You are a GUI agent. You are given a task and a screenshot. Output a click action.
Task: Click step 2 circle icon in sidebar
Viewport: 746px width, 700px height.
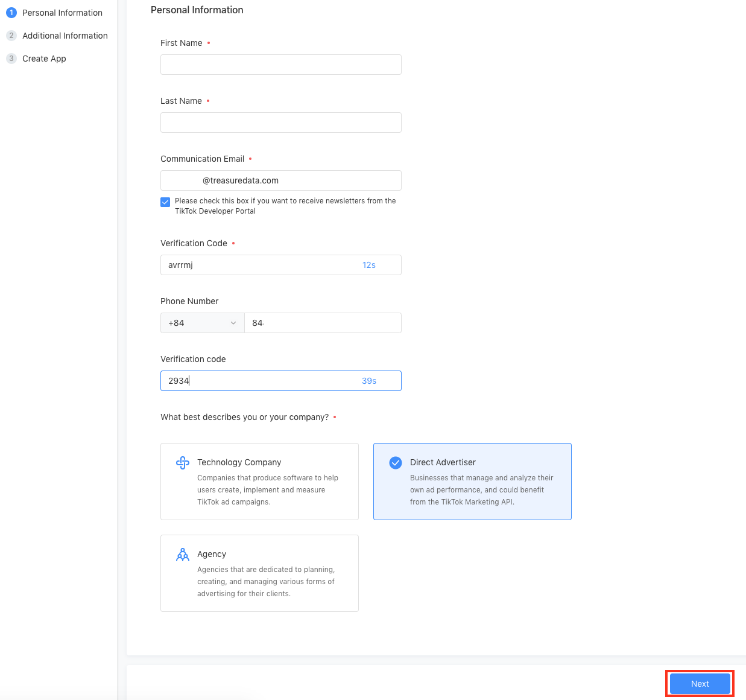click(11, 36)
